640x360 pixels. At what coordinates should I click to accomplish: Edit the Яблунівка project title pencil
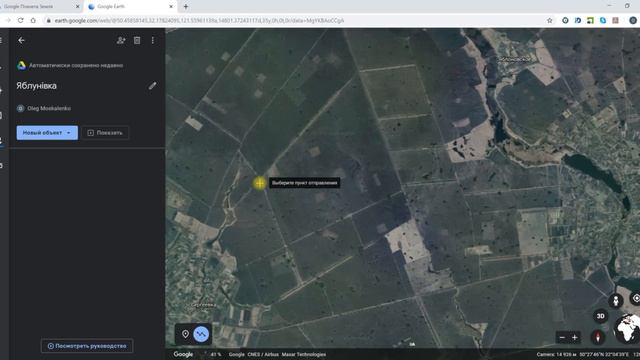click(152, 86)
